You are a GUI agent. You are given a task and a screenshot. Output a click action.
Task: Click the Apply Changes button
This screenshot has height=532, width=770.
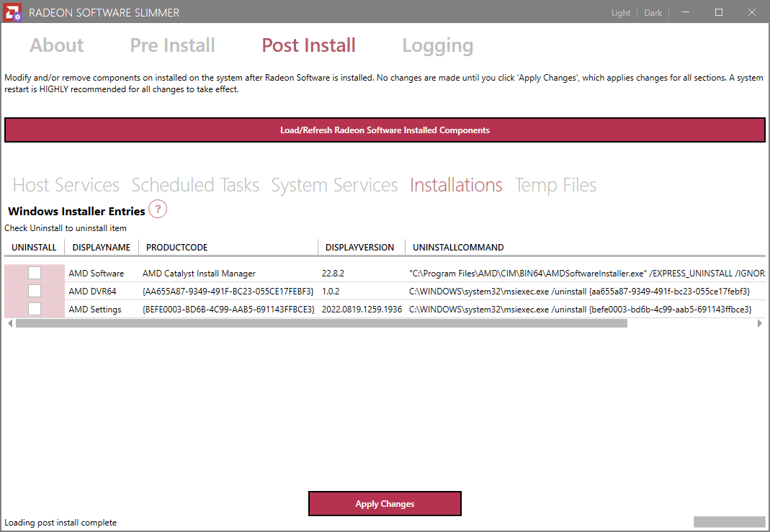(385, 503)
